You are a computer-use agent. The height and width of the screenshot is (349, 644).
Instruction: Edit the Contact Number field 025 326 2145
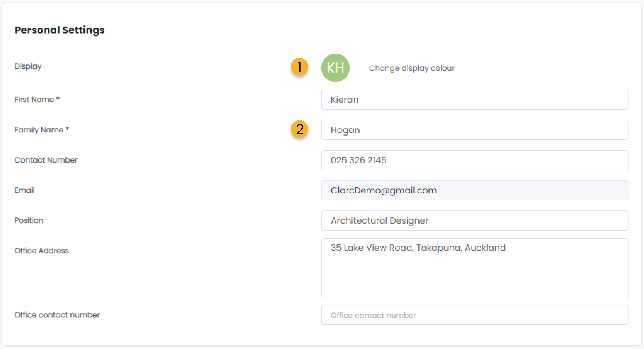(x=475, y=160)
